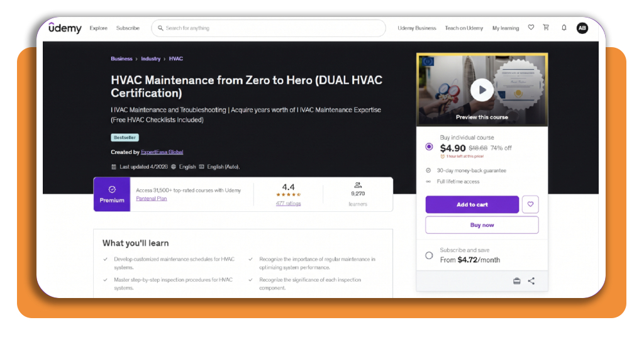The image size is (644, 337).
Task: Click the Add to cart button
Action: 472,204
